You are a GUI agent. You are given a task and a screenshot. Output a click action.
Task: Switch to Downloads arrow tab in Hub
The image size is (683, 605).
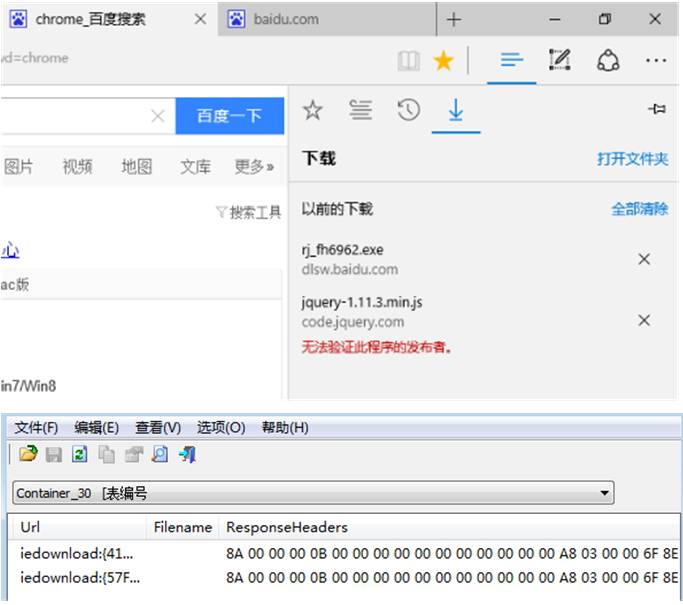[456, 110]
